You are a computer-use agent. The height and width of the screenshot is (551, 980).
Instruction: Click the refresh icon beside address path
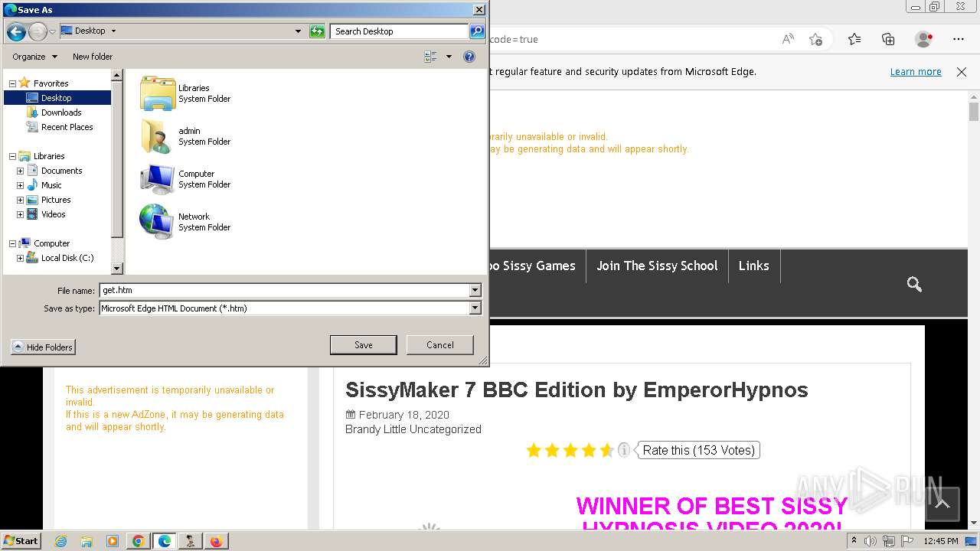click(317, 31)
